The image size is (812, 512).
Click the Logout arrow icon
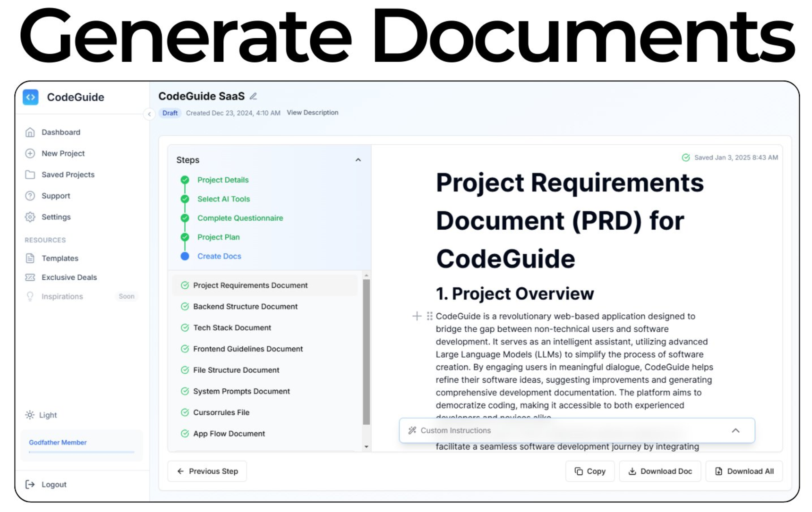[x=30, y=484]
